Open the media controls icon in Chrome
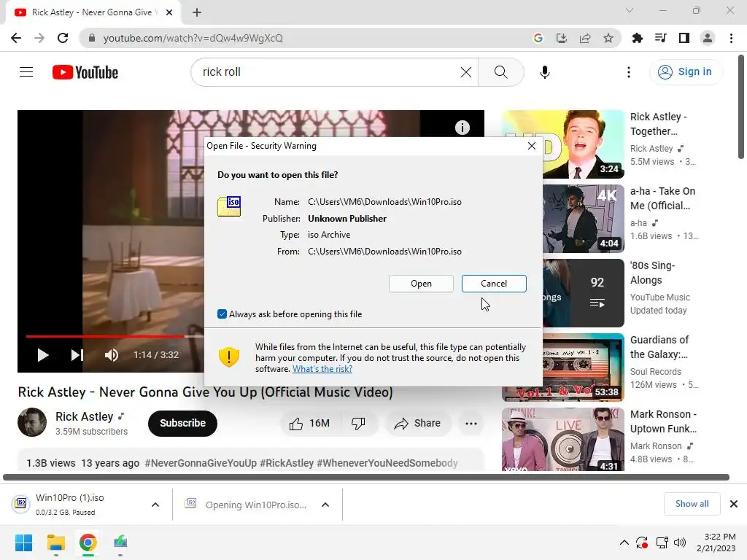Image resolution: width=747 pixels, height=560 pixels. 660,38
